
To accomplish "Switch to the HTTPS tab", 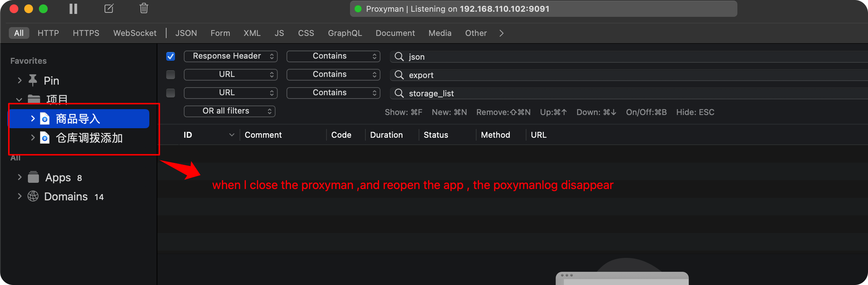I will tap(86, 33).
